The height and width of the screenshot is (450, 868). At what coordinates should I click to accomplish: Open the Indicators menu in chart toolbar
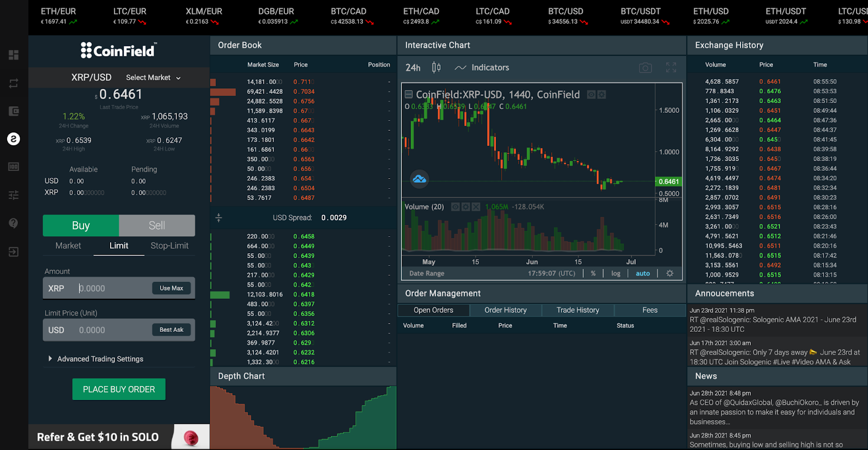click(482, 67)
